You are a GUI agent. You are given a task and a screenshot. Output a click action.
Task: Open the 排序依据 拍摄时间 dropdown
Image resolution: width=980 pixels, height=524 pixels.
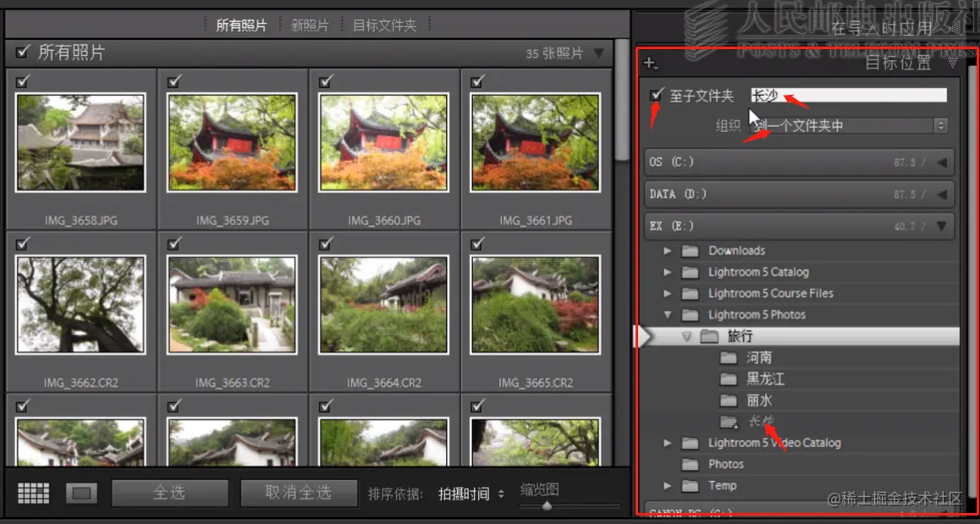pos(471,494)
